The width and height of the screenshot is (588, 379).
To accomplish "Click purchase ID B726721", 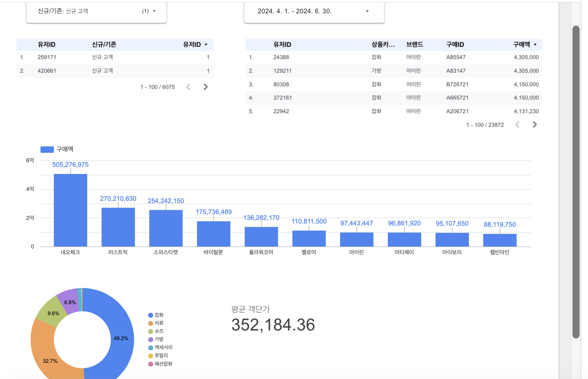I will [457, 85].
